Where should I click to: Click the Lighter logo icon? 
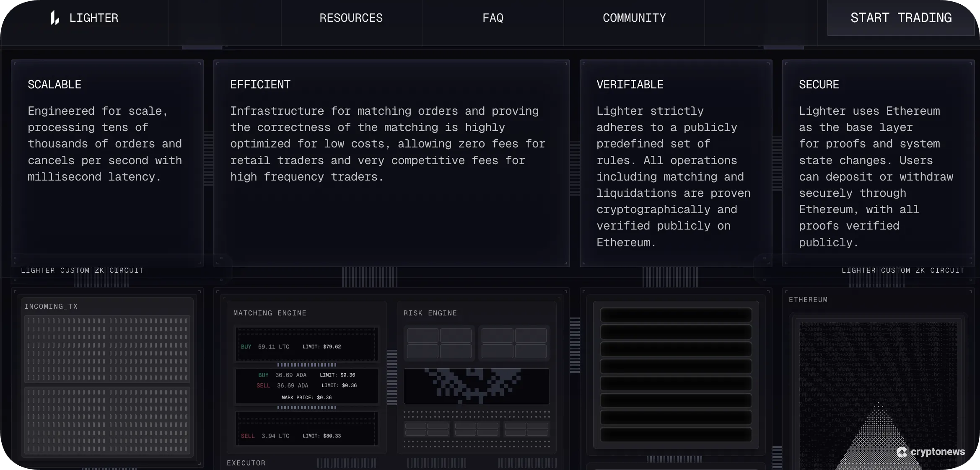coord(54,18)
